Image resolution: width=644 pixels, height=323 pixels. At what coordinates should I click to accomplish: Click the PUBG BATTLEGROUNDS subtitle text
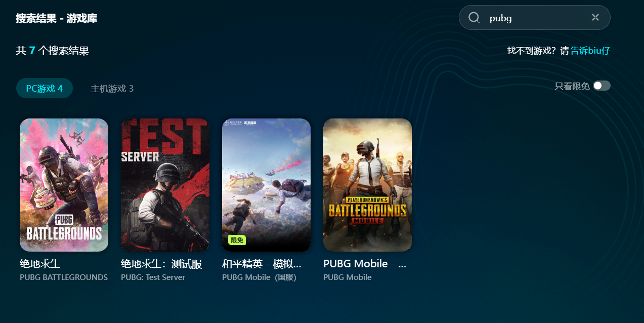64,277
